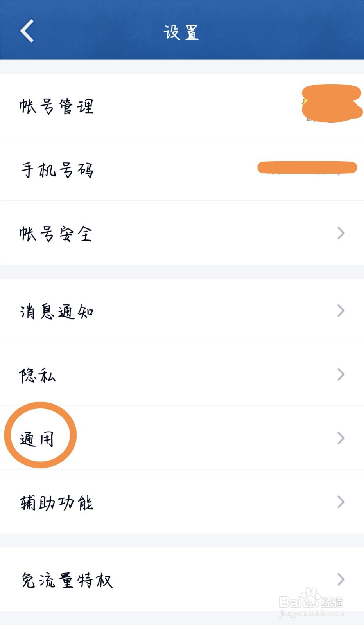Viewport: 364px width, 626px height.
Task: Click the arrow next to 消息通知
Action: (341, 311)
